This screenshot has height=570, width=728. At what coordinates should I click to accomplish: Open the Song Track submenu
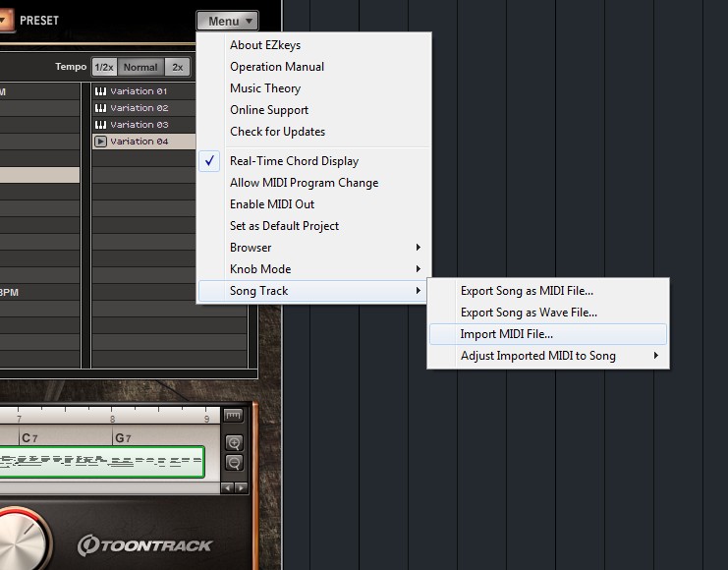point(313,291)
